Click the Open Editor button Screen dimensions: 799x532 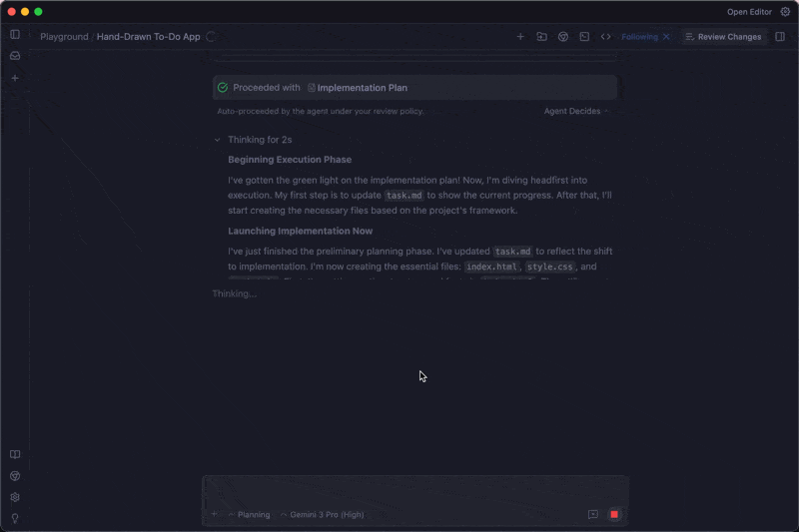pyautogui.click(x=749, y=12)
